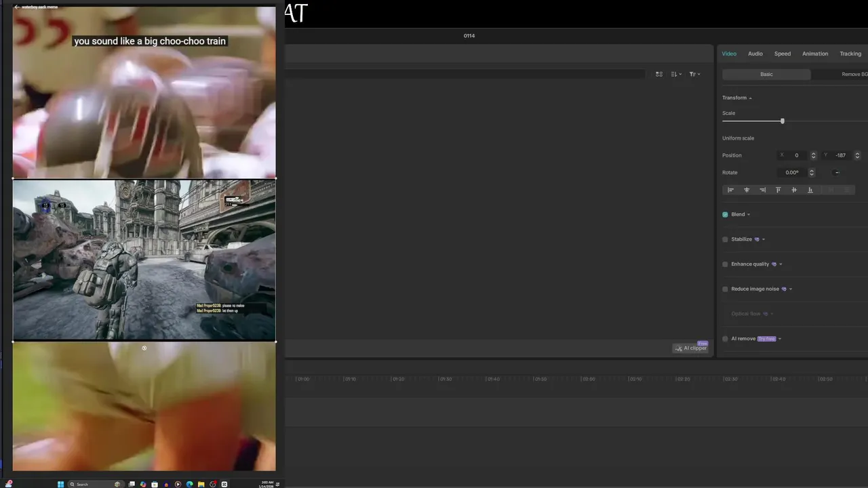
Task: Enable the Stabilize checkbox
Action: (x=725, y=239)
